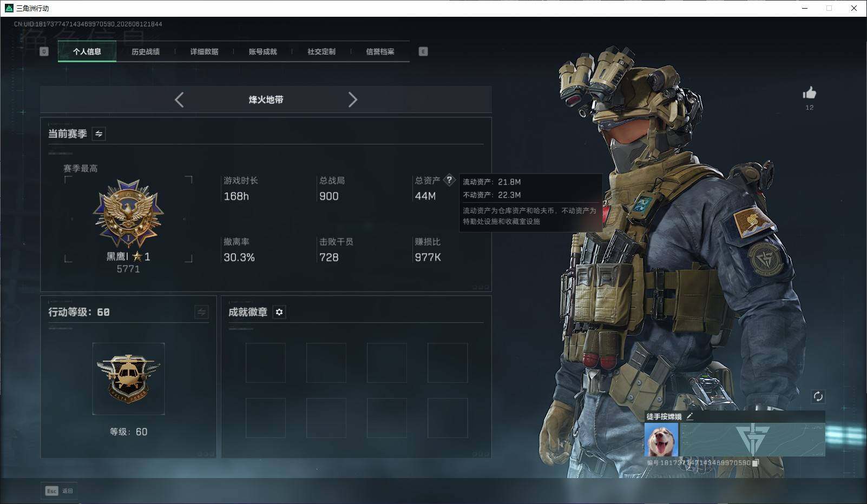
Task: Select the last badge slot in bottom row
Action: pos(448,418)
